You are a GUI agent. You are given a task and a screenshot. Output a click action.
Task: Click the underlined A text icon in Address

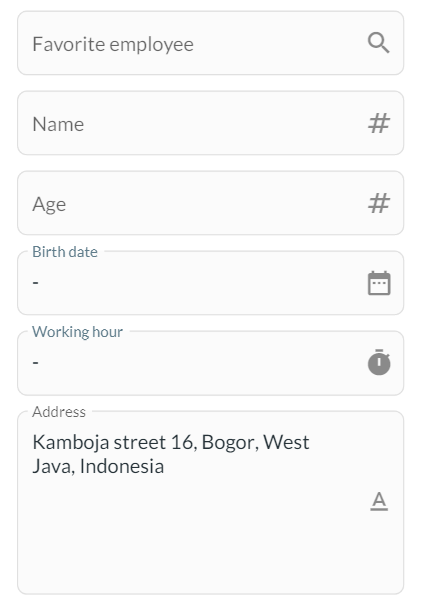[x=379, y=501]
